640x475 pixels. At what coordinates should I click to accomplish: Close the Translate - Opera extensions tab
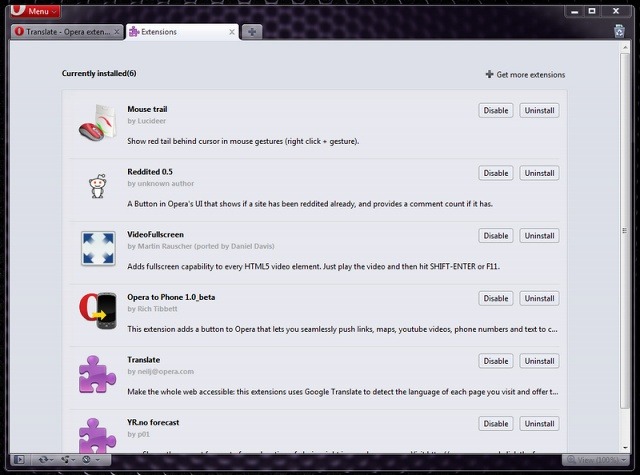click(117, 31)
